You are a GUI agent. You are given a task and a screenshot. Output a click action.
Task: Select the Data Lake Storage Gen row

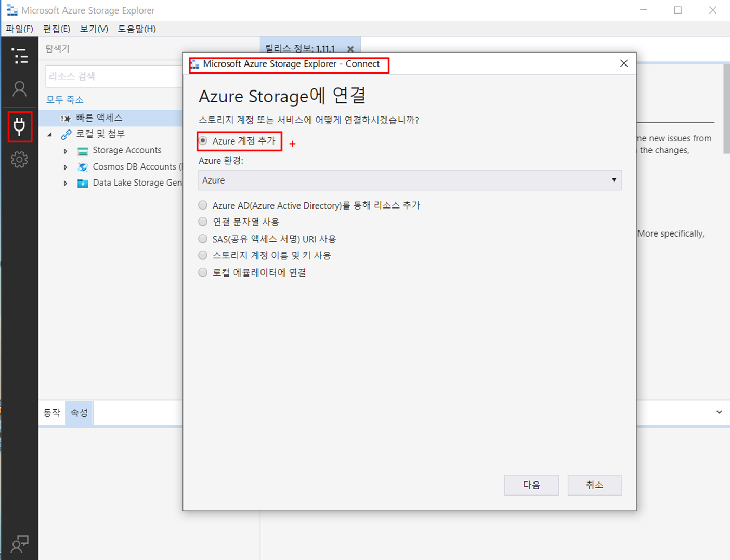111,183
